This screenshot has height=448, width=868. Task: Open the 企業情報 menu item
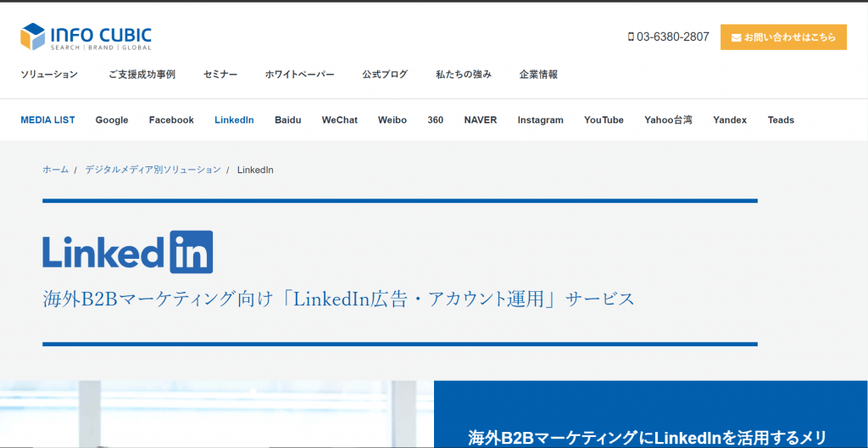tap(538, 75)
